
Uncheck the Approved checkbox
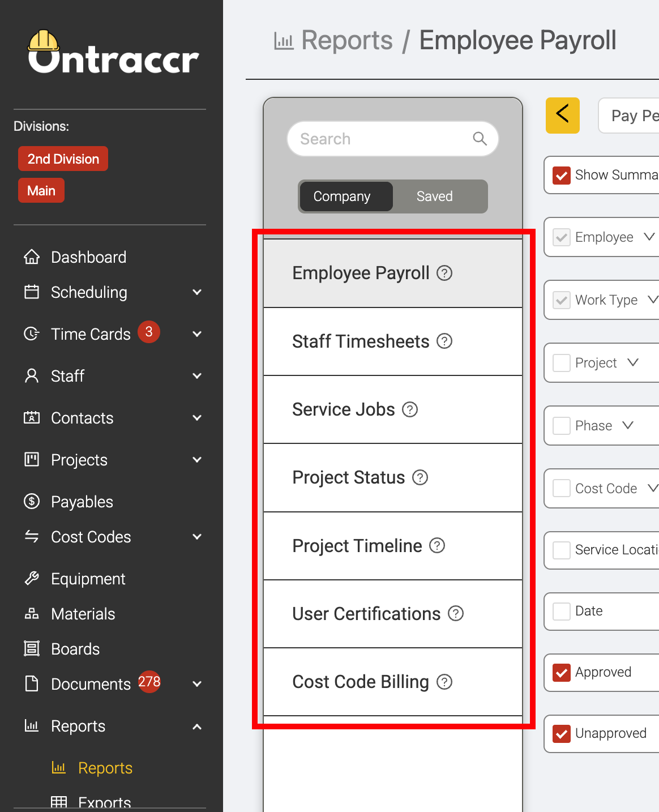[x=562, y=673]
